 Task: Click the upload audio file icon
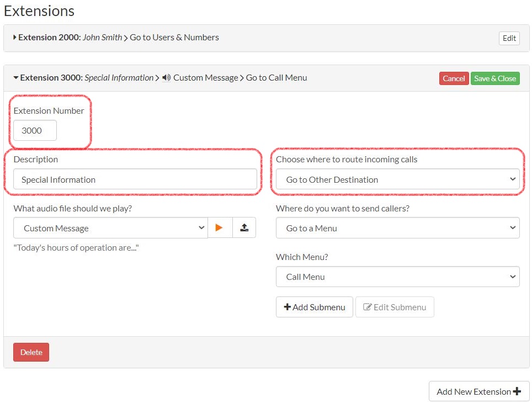coord(244,228)
